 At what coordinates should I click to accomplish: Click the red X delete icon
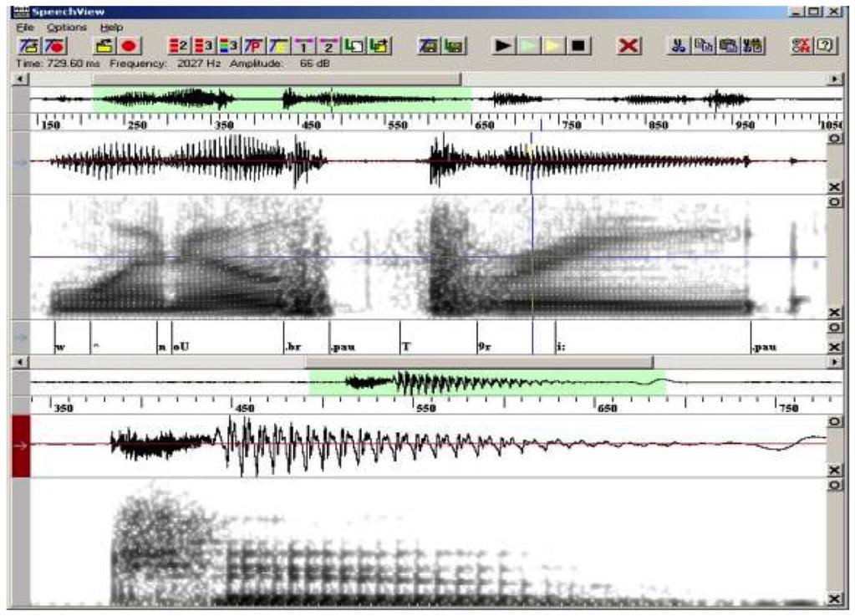point(629,46)
